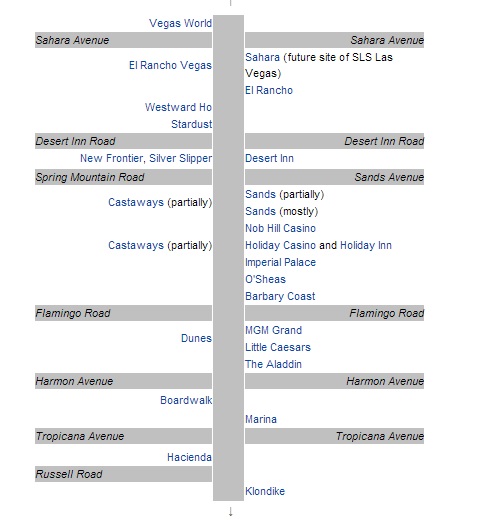The height and width of the screenshot is (520, 481).
Task: Open the Desert Inn casino link
Action: click(x=269, y=158)
